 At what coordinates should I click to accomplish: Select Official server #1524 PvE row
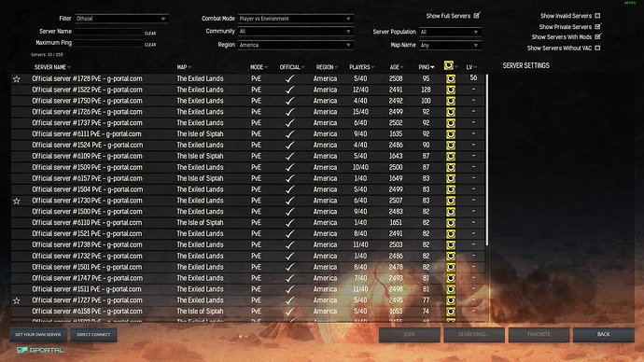pyautogui.click(x=247, y=145)
